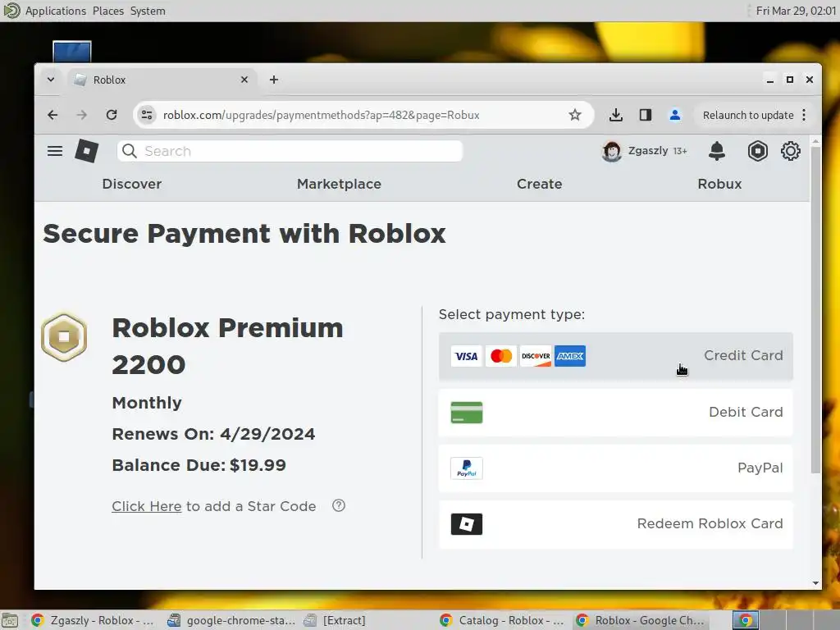
Task: Open the Chrome profile icon
Action: coord(675,115)
